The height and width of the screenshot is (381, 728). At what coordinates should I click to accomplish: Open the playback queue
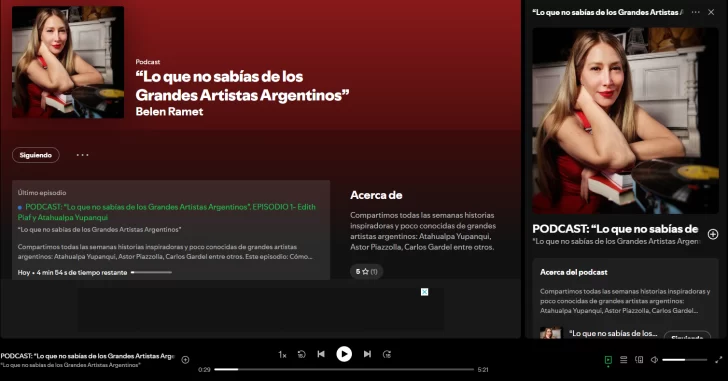click(x=624, y=360)
